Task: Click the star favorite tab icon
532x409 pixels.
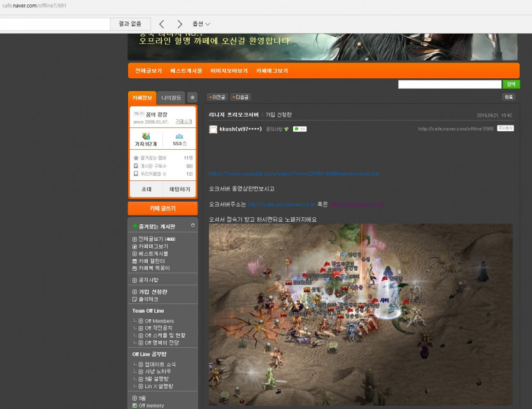Action: click(x=192, y=97)
